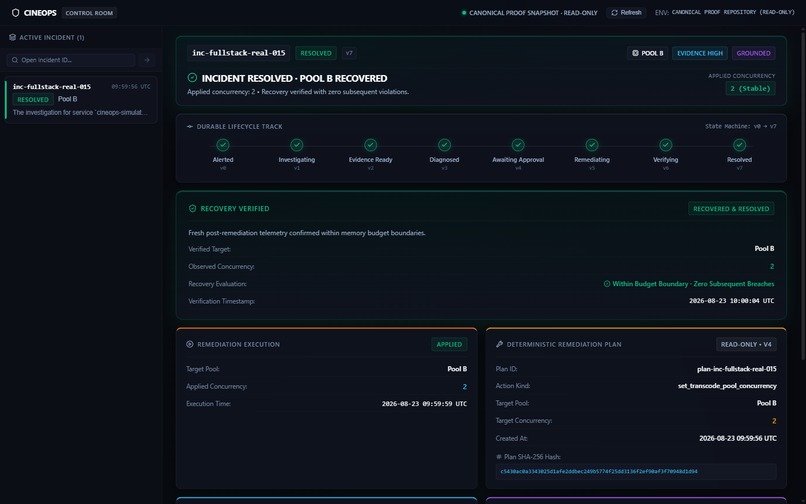This screenshot has height=504, width=806.
Task: Click the Control Room badge
Action: click(89, 13)
